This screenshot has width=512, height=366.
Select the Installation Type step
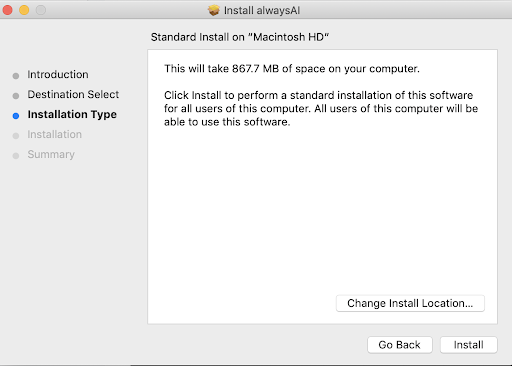pyautogui.click(x=72, y=114)
